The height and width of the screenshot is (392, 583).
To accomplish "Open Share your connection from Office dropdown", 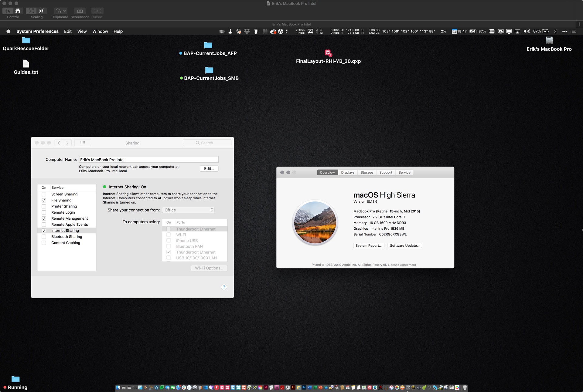I will 189,210.
